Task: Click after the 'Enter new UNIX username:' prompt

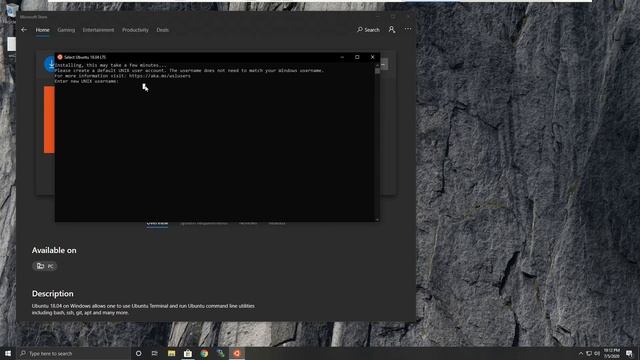Action: [122, 81]
